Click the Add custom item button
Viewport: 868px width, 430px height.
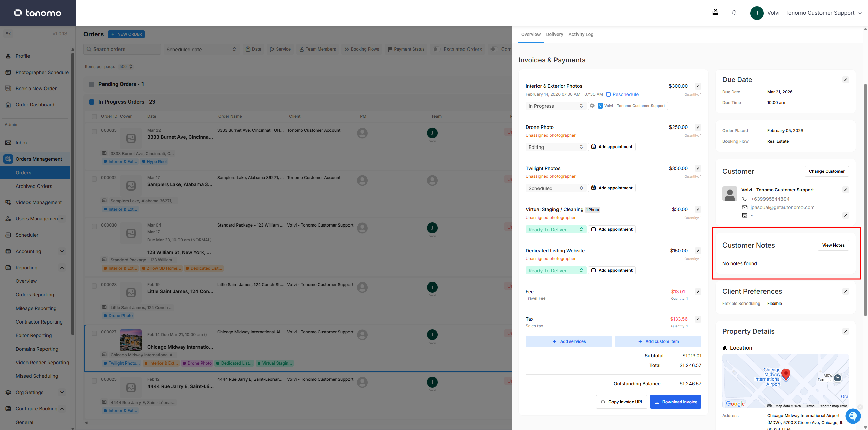tap(658, 341)
